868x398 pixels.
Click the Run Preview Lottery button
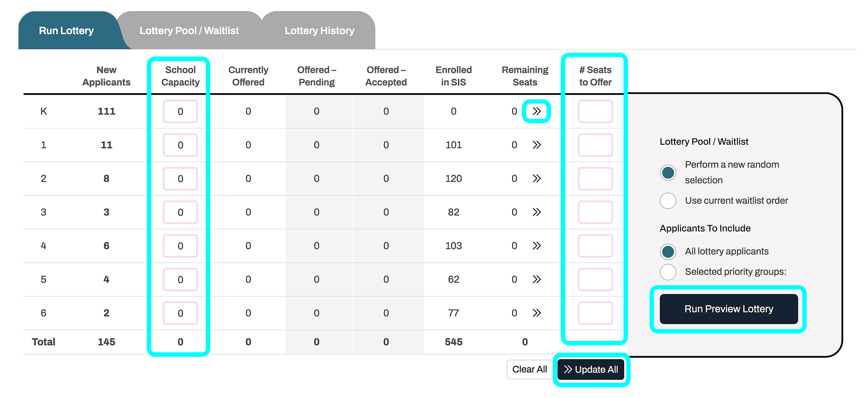click(729, 309)
